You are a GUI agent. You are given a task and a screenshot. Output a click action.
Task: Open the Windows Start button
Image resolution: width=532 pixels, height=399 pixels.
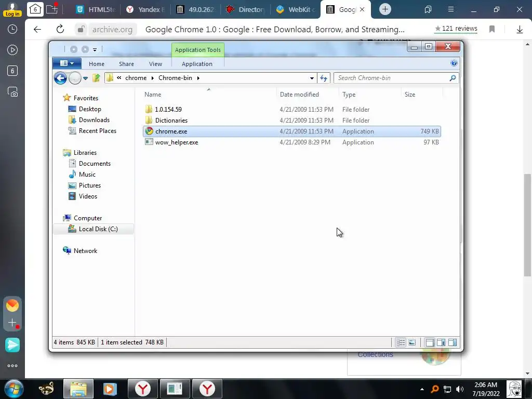tap(14, 389)
